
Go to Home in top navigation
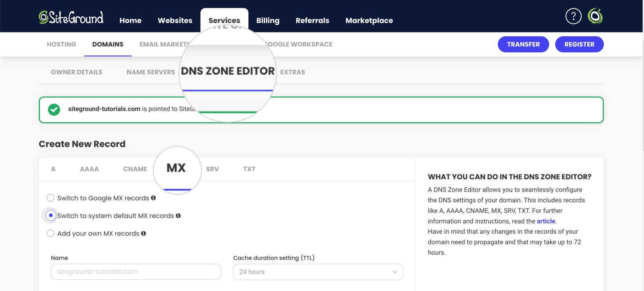click(130, 20)
